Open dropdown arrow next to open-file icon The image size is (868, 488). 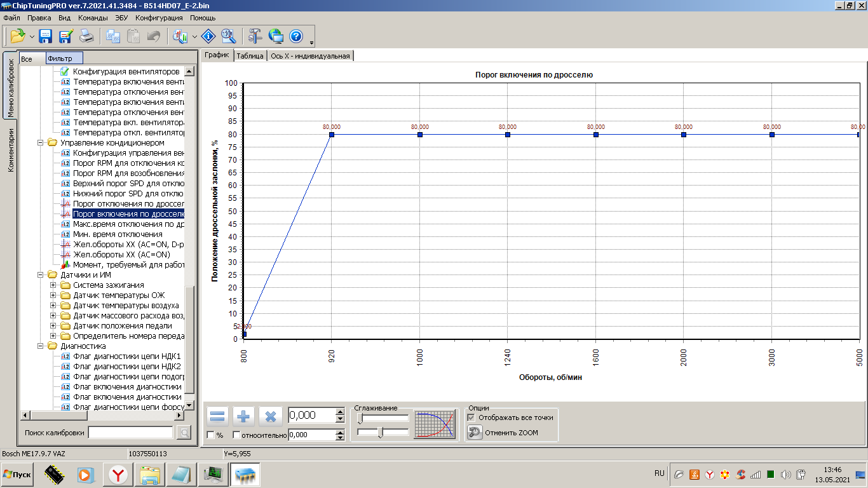tap(32, 37)
